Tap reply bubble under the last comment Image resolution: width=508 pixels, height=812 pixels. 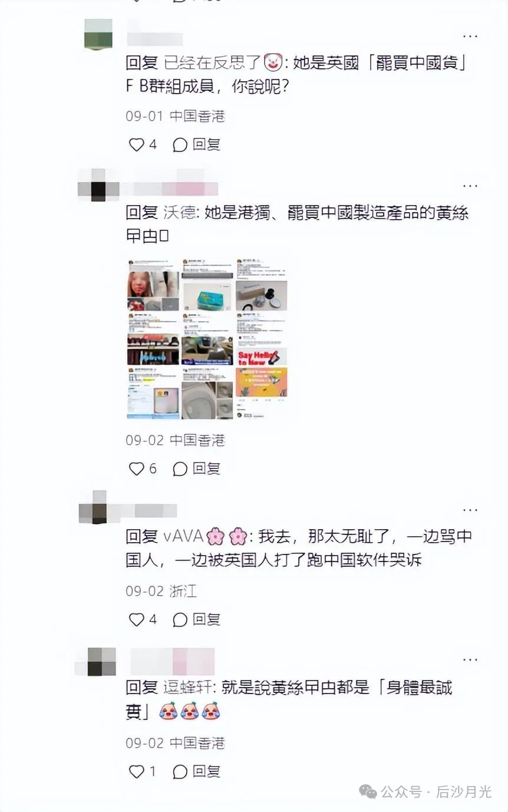[x=180, y=771]
